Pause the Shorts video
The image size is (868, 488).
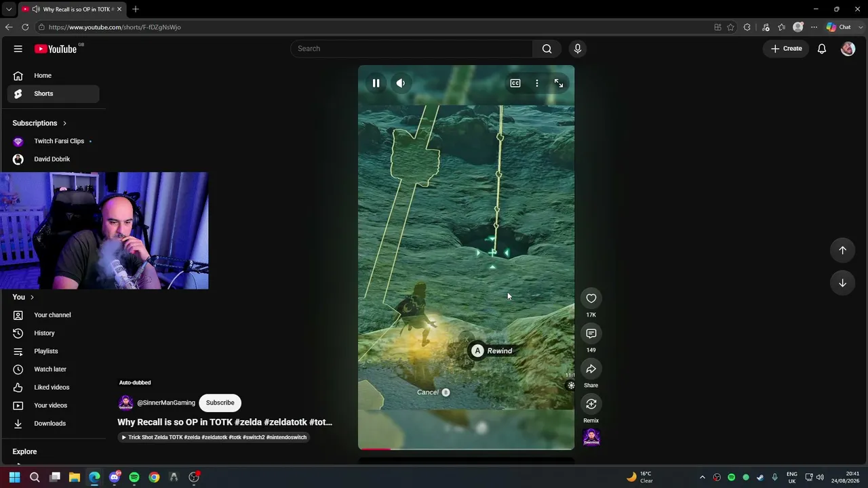pos(376,83)
